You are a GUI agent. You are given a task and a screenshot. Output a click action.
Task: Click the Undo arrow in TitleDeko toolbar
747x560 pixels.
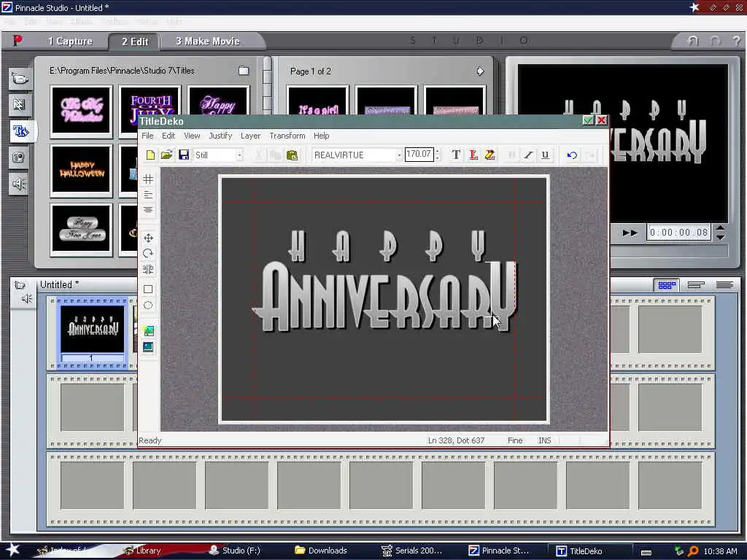[572, 155]
